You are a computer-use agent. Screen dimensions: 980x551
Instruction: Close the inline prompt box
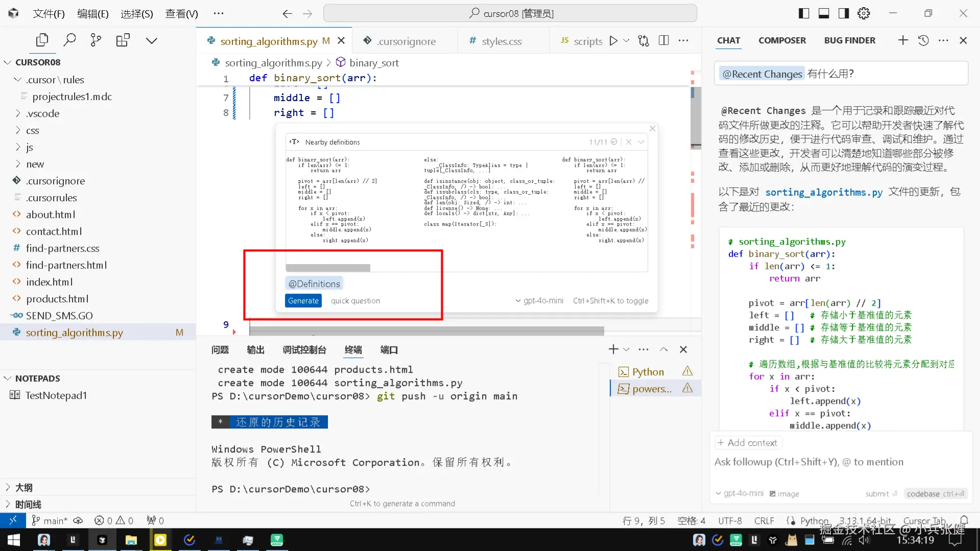click(x=652, y=128)
